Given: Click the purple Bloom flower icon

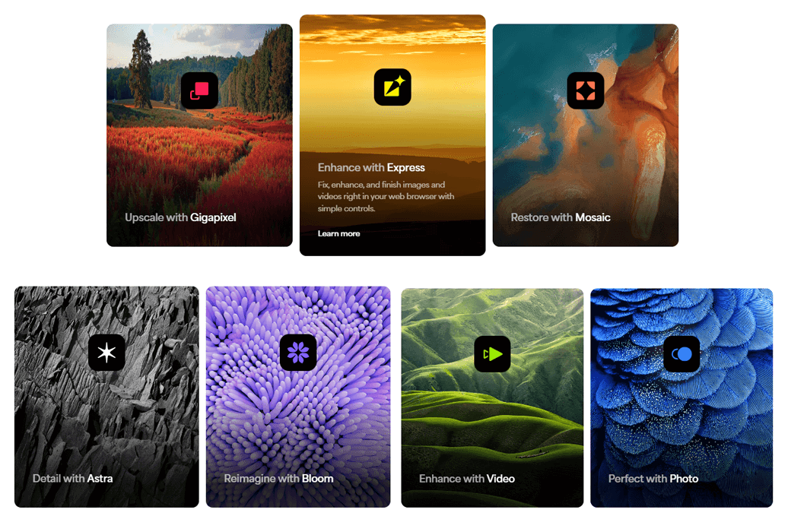Looking at the screenshot, I should point(298,353).
